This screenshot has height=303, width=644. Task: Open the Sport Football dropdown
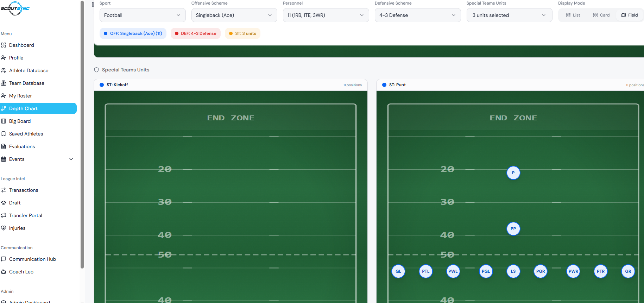pyautogui.click(x=143, y=15)
